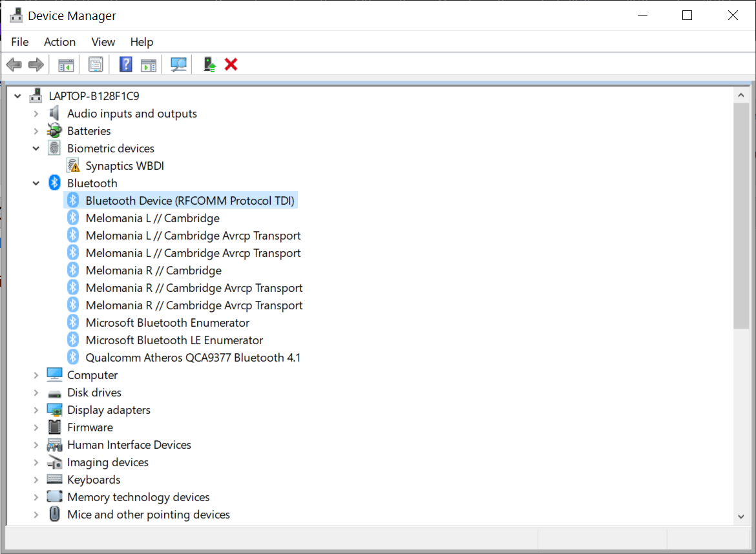Expand the Imaging devices category
The image size is (756, 554).
[x=36, y=462]
